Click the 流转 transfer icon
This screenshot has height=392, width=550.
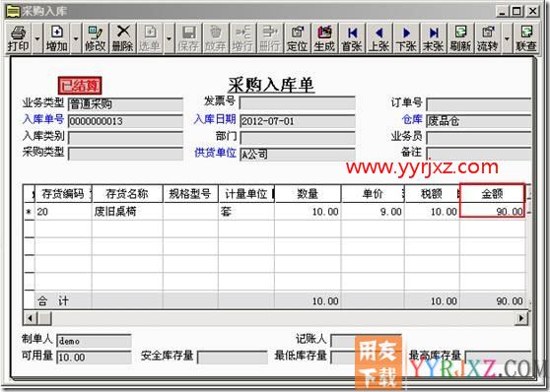click(x=488, y=38)
